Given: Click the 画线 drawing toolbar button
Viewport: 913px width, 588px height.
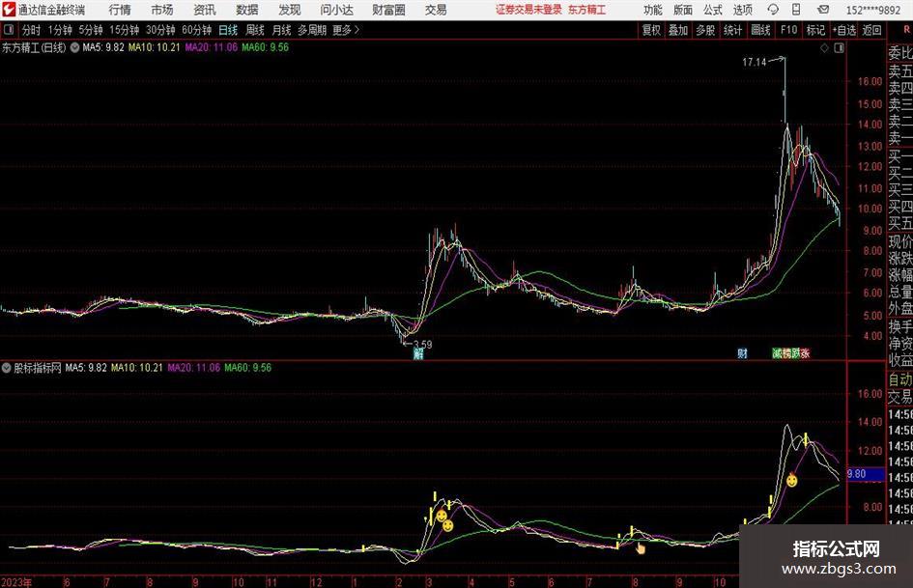Looking at the screenshot, I should (x=760, y=30).
